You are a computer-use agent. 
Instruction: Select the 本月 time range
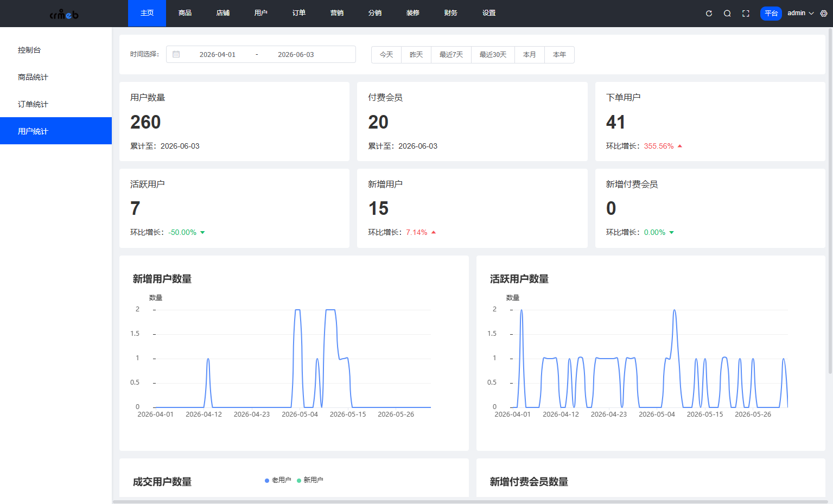[530, 55]
